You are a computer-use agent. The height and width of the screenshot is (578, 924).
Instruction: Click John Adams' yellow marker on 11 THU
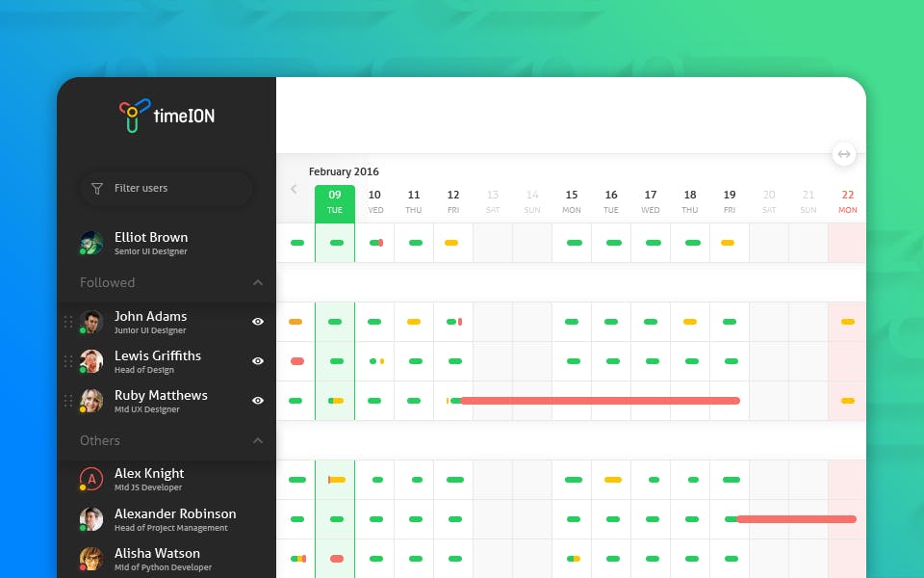tap(414, 322)
